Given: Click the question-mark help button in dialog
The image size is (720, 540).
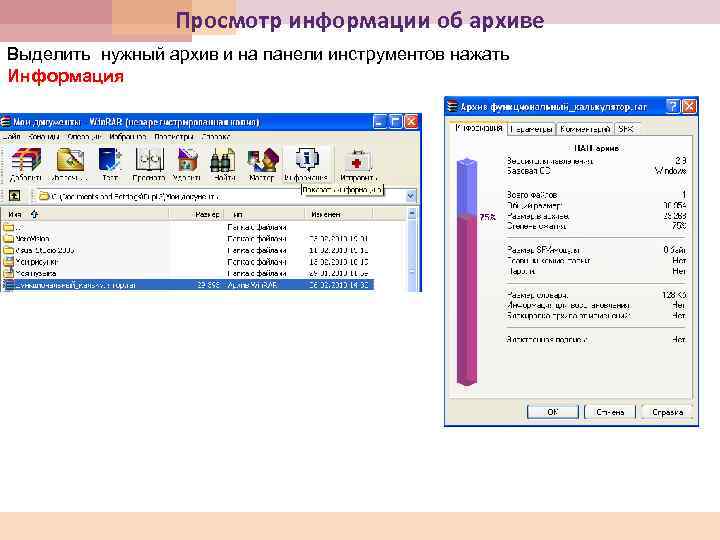Looking at the screenshot, I should pos(672,107).
